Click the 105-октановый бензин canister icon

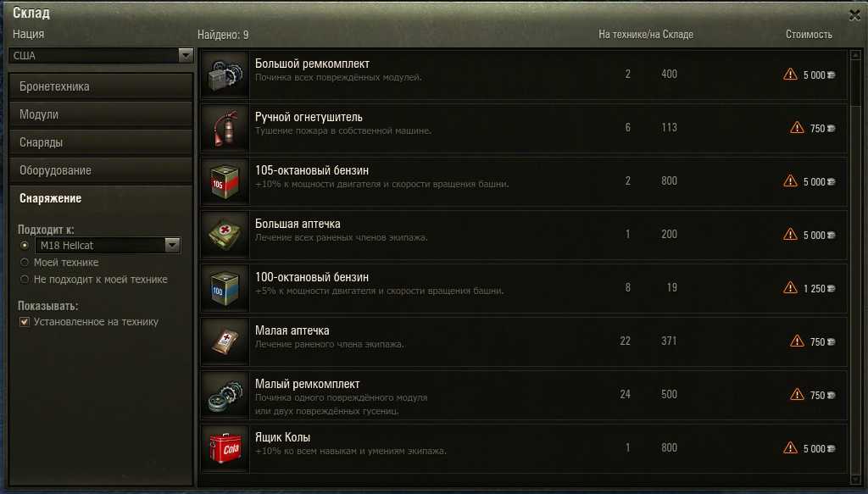(x=225, y=181)
